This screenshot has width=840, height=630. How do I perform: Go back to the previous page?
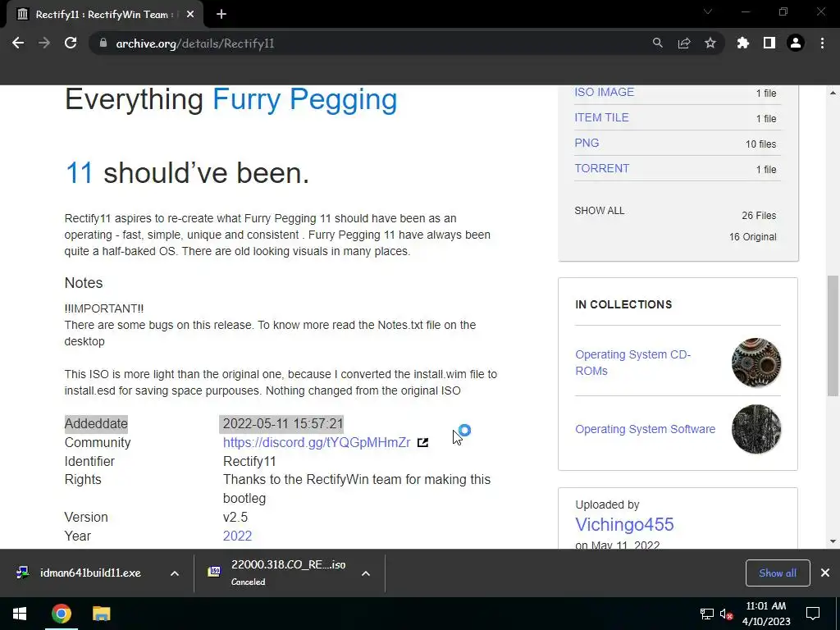18,43
